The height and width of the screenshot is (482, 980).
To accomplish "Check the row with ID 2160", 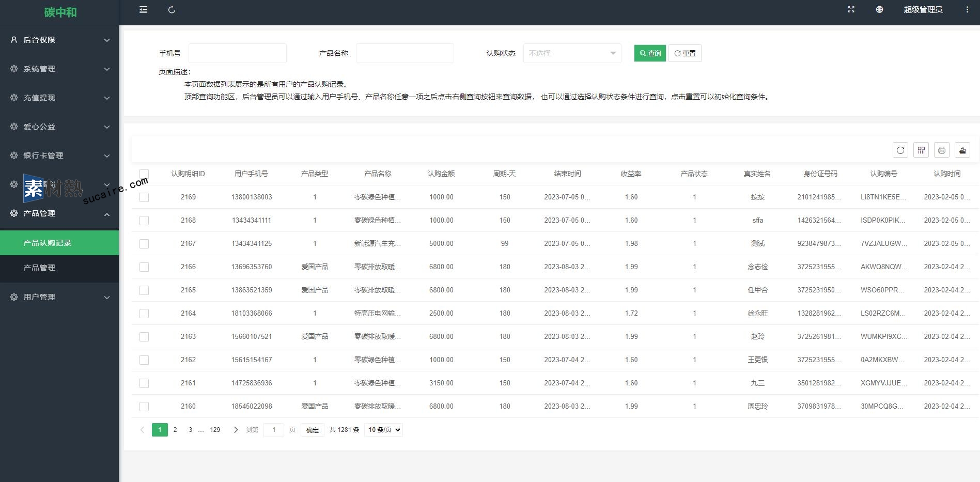I will coord(144,407).
